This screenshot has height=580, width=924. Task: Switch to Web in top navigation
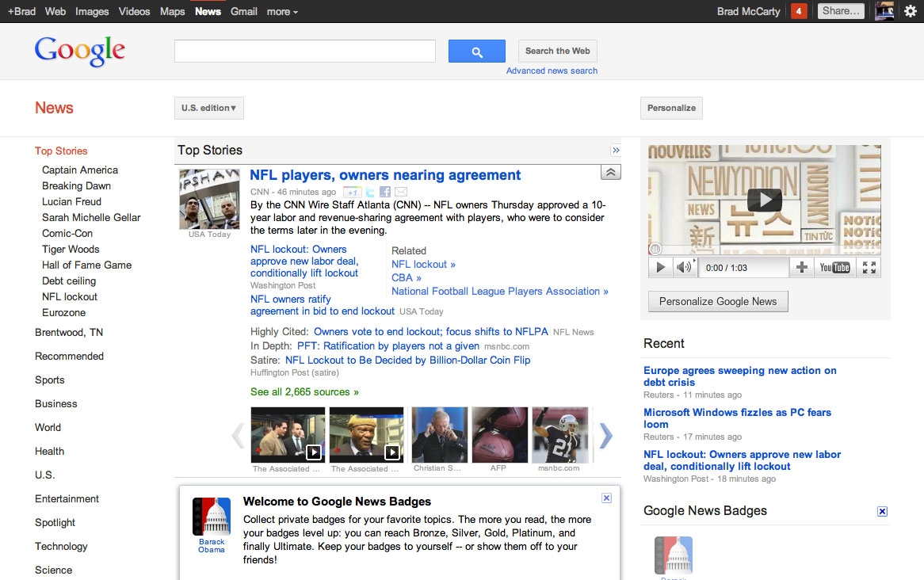(x=55, y=11)
